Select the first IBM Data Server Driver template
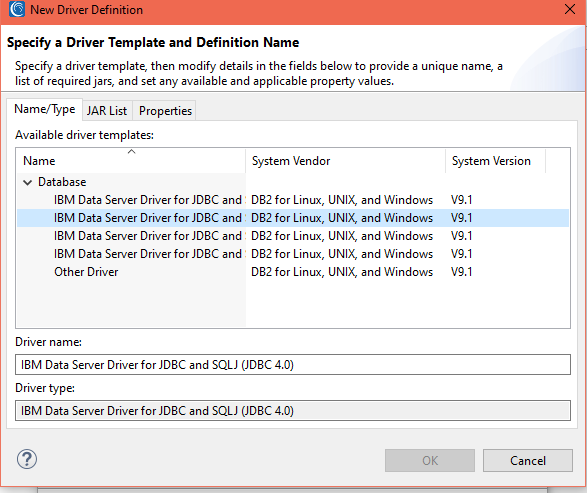Image resolution: width=587 pixels, height=493 pixels. click(293, 200)
